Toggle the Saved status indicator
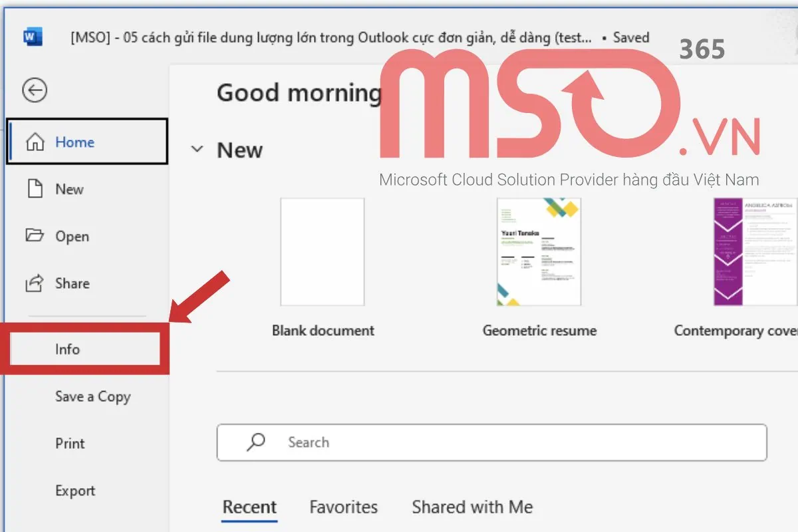The height and width of the screenshot is (532, 798). click(631, 37)
